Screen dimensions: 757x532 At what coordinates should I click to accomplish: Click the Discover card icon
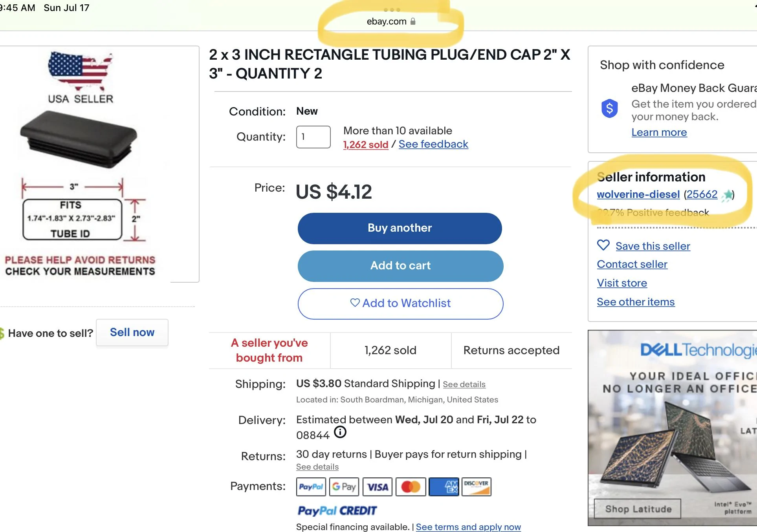point(477,487)
